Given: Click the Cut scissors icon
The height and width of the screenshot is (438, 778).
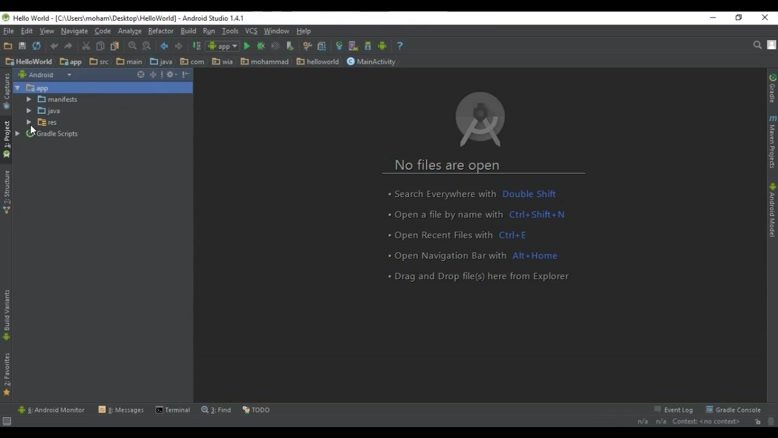Looking at the screenshot, I should tap(86, 46).
